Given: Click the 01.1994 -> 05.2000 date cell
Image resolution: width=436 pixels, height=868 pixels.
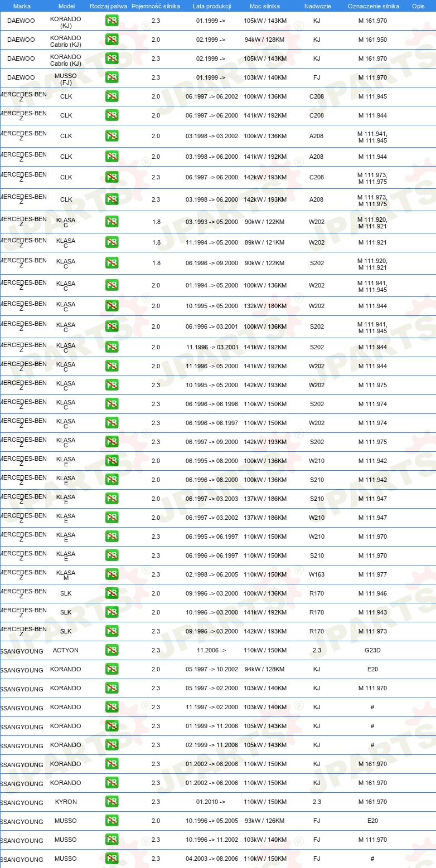Looking at the screenshot, I should 212,285.
